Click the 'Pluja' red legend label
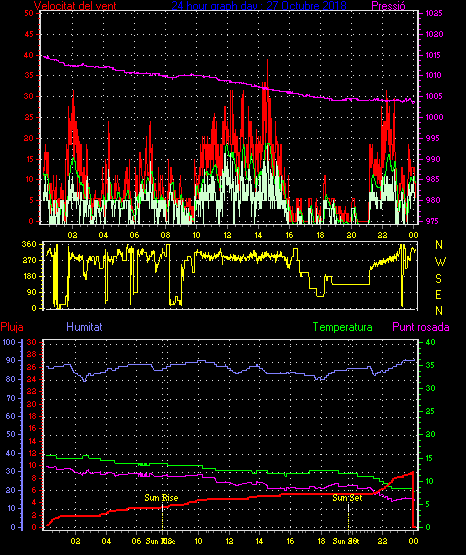 click(12, 327)
